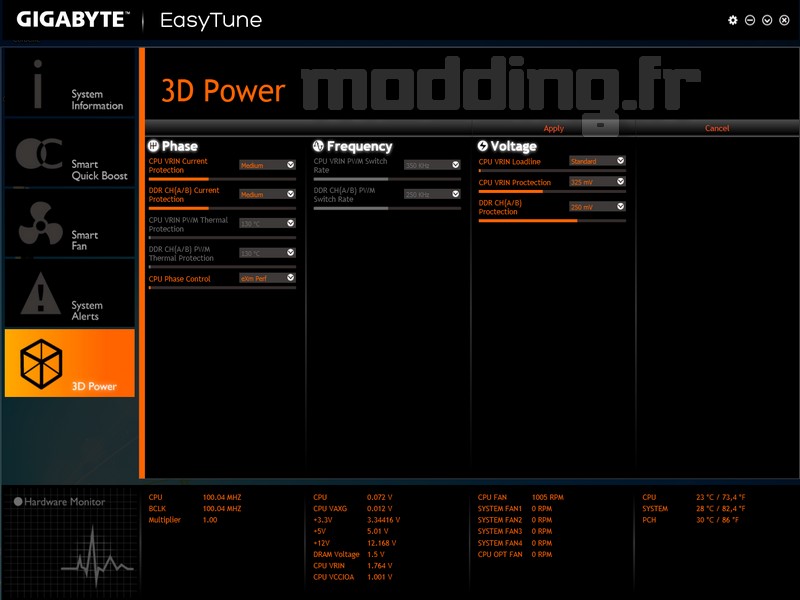This screenshot has height=600, width=800.
Task: Open the CPU VRIN Loadline dropdown
Action: click(x=597, y=161)
